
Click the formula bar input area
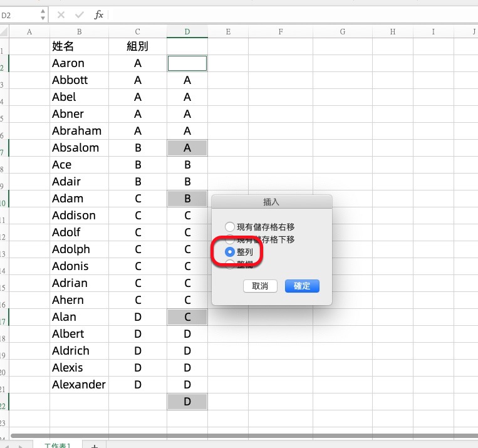click(x=294, y=14)
